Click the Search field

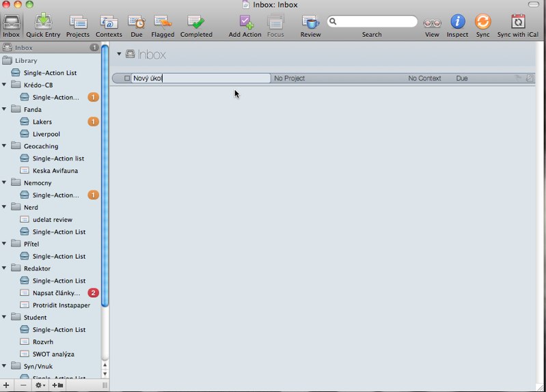[372, 22]
